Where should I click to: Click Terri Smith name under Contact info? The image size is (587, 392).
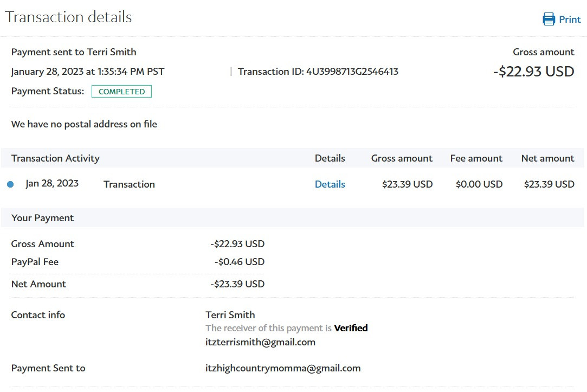230,315
